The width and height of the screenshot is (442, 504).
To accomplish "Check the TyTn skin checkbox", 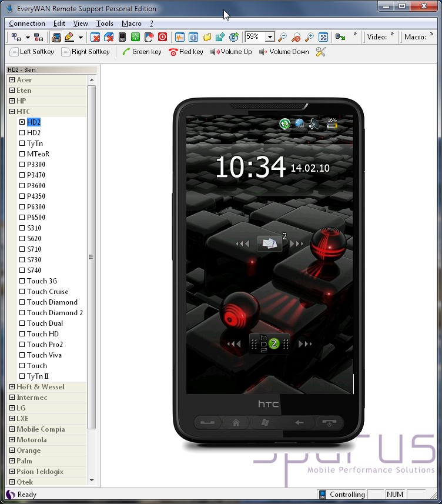I will 22,143.
